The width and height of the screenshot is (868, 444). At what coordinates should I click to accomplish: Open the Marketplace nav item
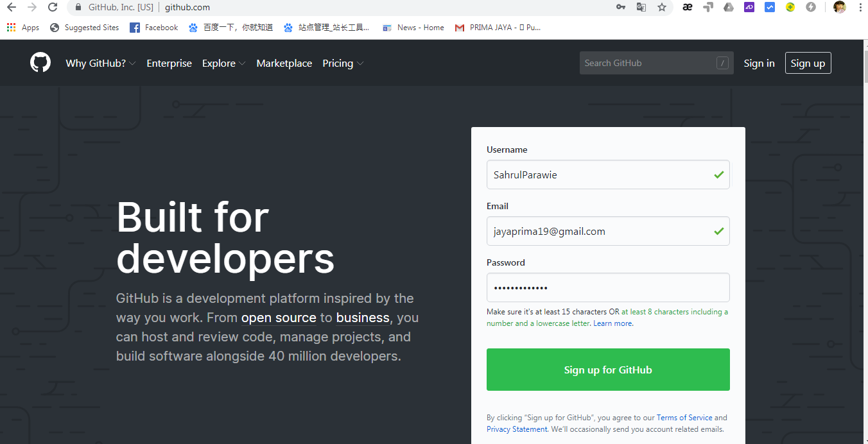tap(284, 63)
